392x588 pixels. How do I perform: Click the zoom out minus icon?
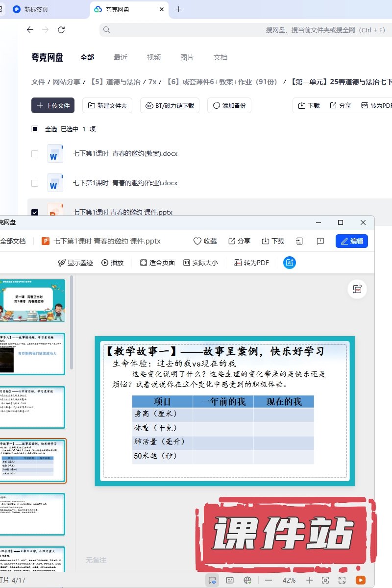pyautogui.click(x=269, y=580)
